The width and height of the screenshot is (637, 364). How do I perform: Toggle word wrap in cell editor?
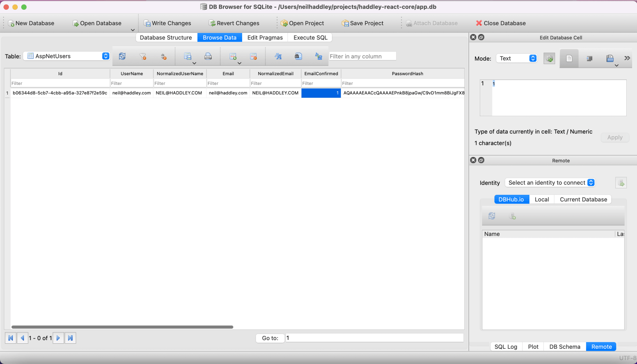coord(569,59)
